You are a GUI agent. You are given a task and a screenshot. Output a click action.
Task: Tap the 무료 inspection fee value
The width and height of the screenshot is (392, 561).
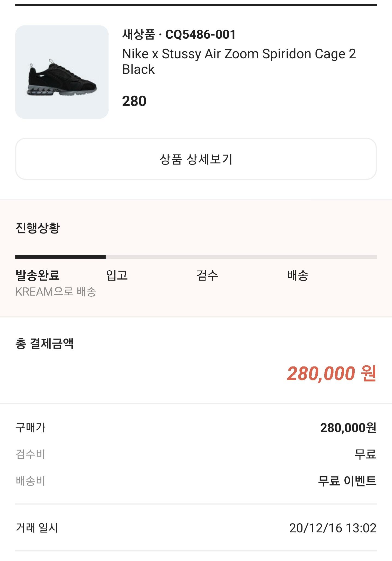click(x=365, y=454)
